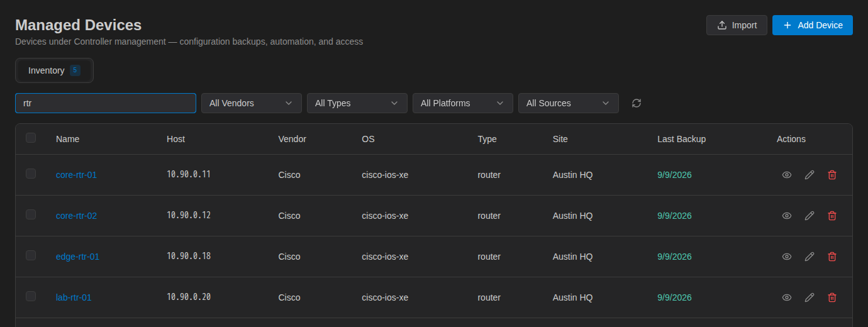The image size is (868, 327).
Task: Open the All Platforms dropdown
Action: point(463,103)
